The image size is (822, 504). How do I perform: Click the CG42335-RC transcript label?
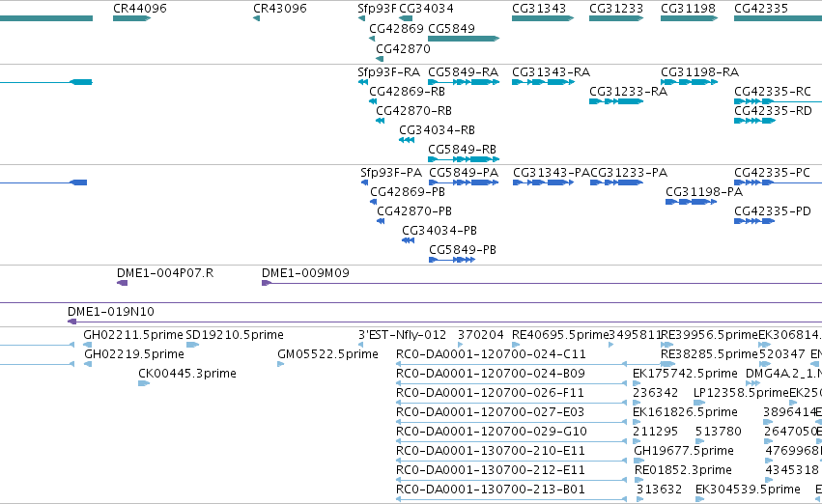pos(773,91)
